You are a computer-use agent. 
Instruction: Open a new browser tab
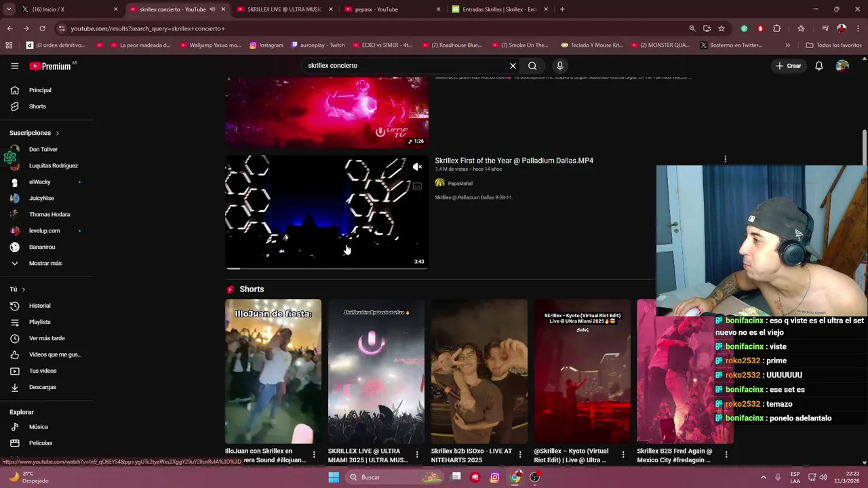(x=562, y=9)
